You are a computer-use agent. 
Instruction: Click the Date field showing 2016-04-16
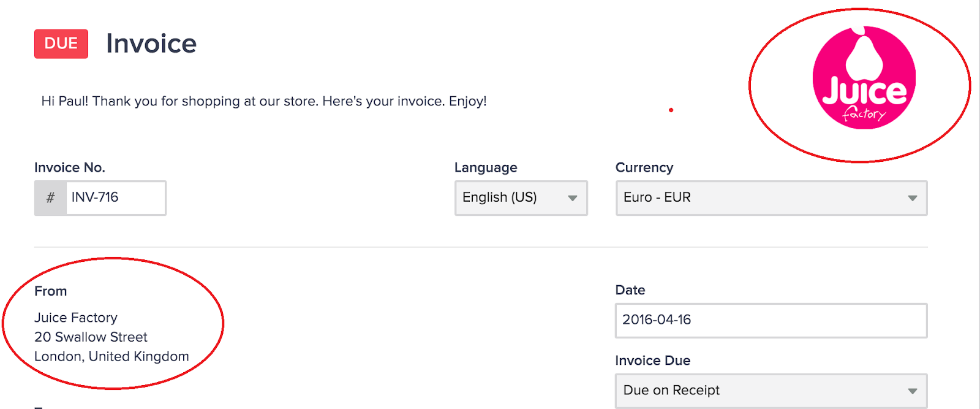point(771,320)
